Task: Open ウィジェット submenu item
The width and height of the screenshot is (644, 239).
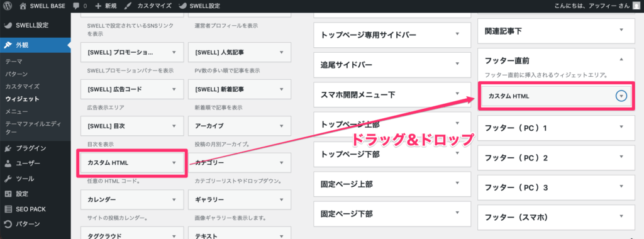Action: point(23,99)
